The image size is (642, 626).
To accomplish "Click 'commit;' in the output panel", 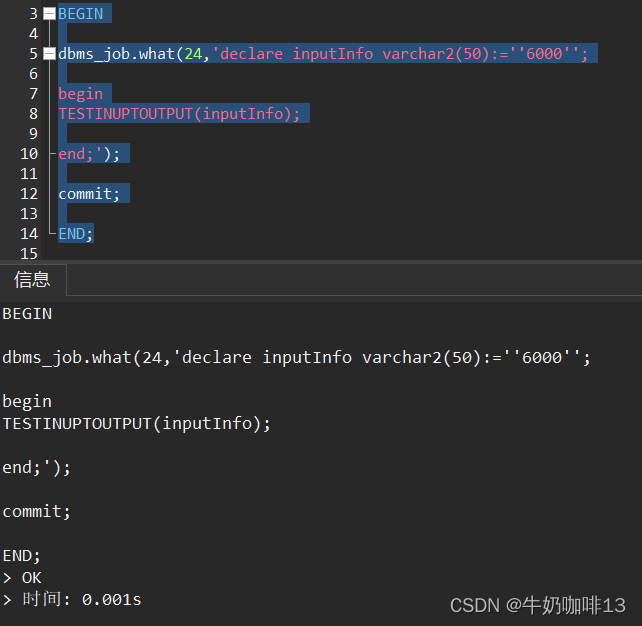I will point(36,512).
